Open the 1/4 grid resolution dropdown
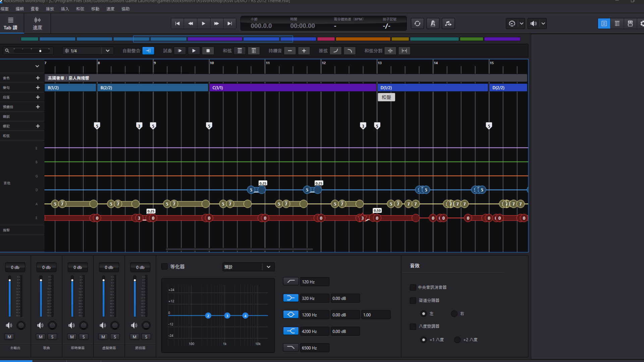Image resolution: width=644 pixels, height=362 pixels. point(88,51)
